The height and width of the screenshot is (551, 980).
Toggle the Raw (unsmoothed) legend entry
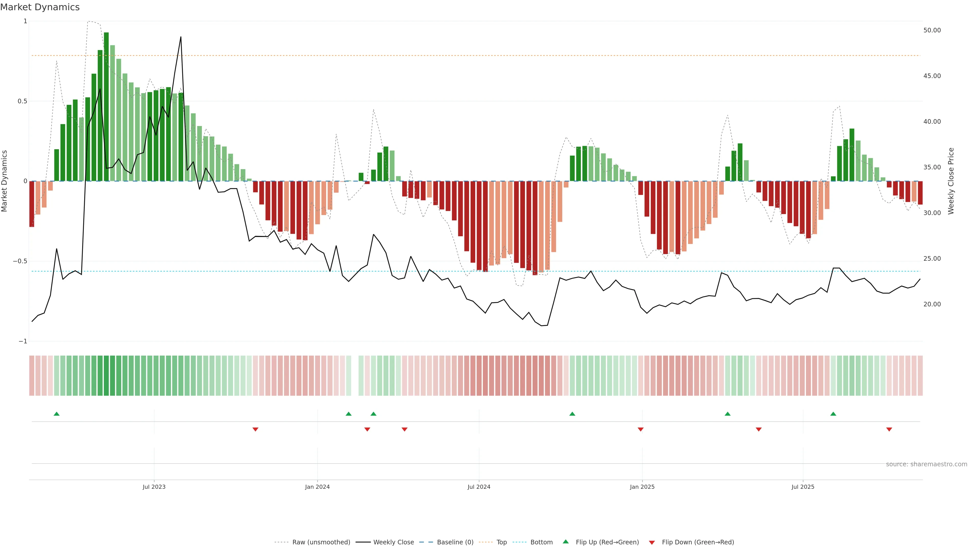click(x=321, y=542)
